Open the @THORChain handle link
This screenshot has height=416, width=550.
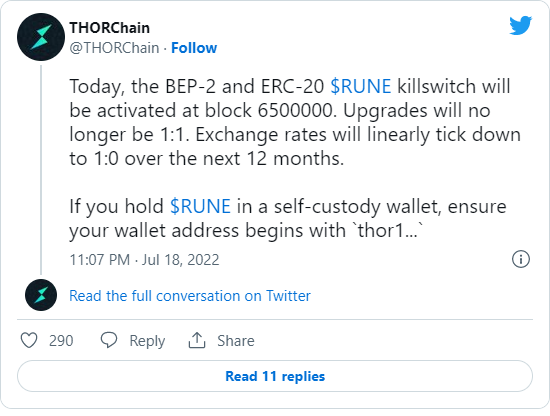tap(114, 48)
